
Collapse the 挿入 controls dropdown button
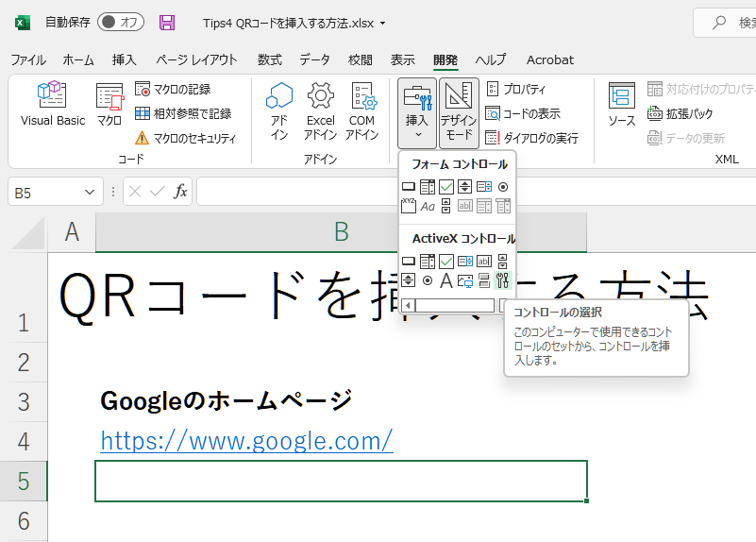click(x=417, y=111)
